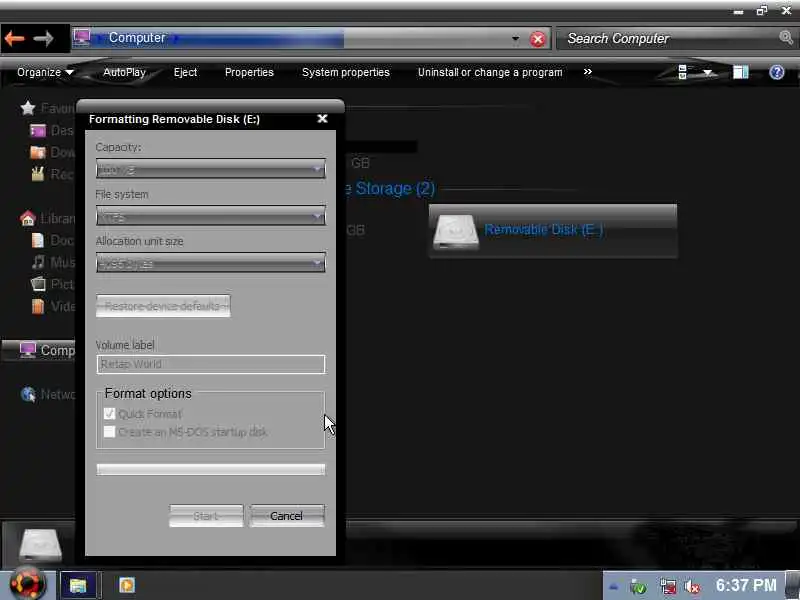Click the Favorites star icon
Viewport: 800px width, 600px height.
tap(28, 108)
